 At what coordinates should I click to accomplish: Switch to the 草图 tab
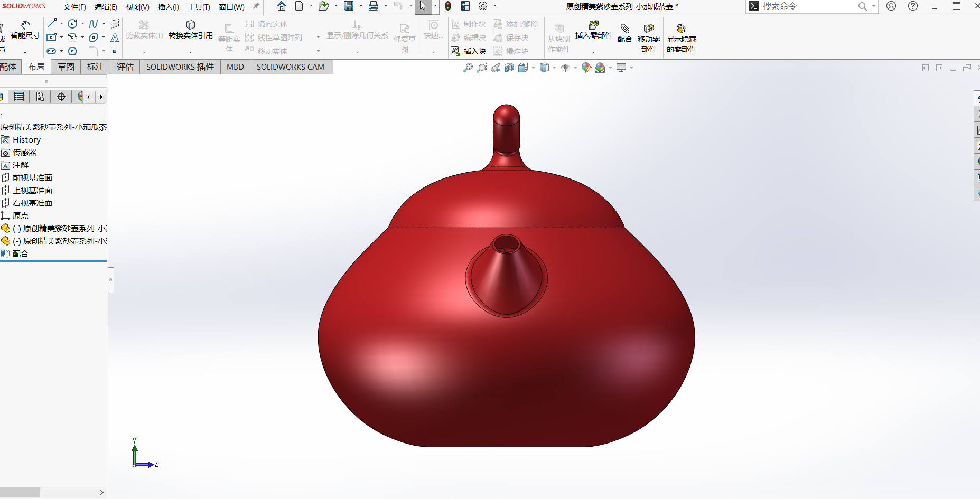pyautogui.click(x=66, y=67)
